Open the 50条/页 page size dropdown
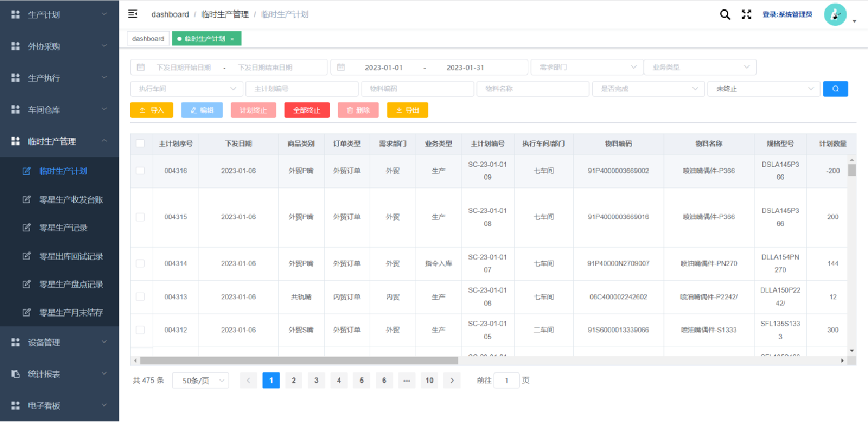The height and width of the screenshot is (422, 868). click(x=200, y=380)
